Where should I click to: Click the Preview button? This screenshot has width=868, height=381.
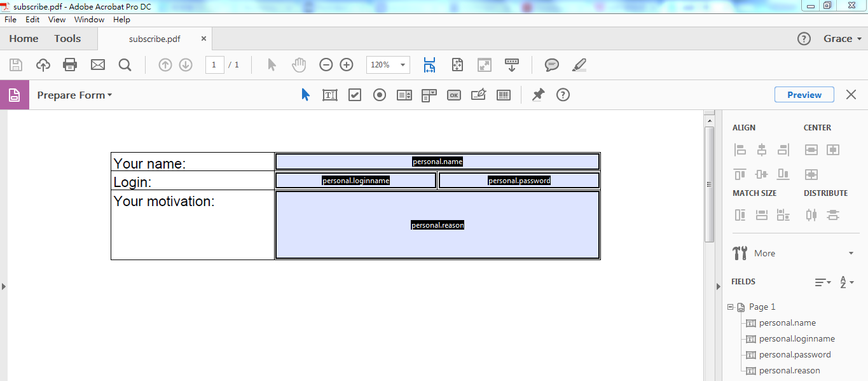click(804, 95)
